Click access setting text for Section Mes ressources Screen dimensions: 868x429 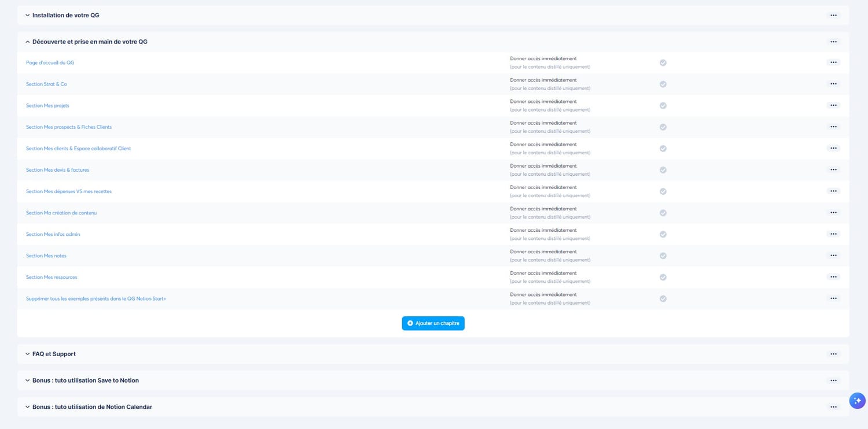550,277
